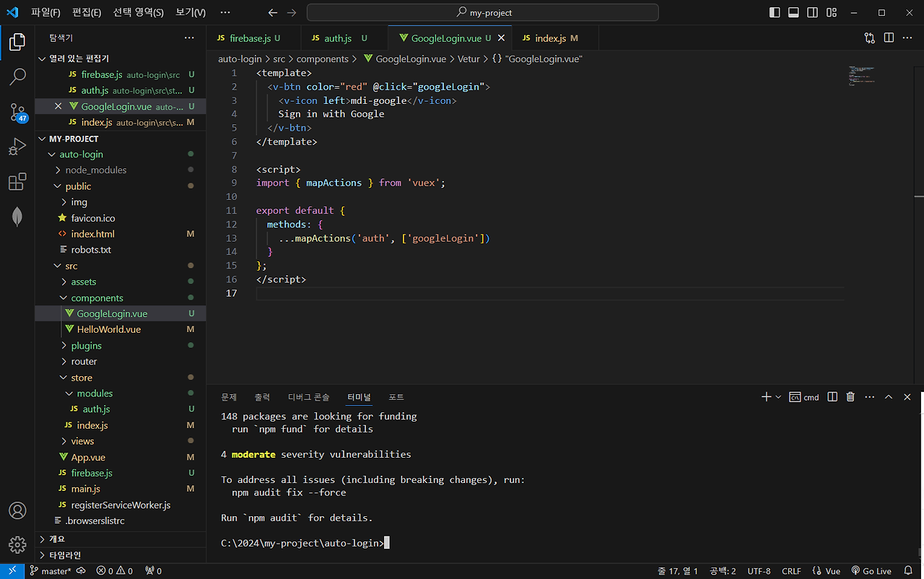
Task: Expand the 타임라인 section
Action: click(121, 555)
